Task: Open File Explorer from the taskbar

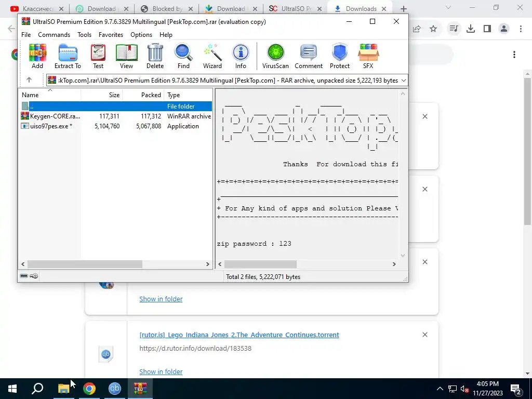Action: [x=63, y=389]
